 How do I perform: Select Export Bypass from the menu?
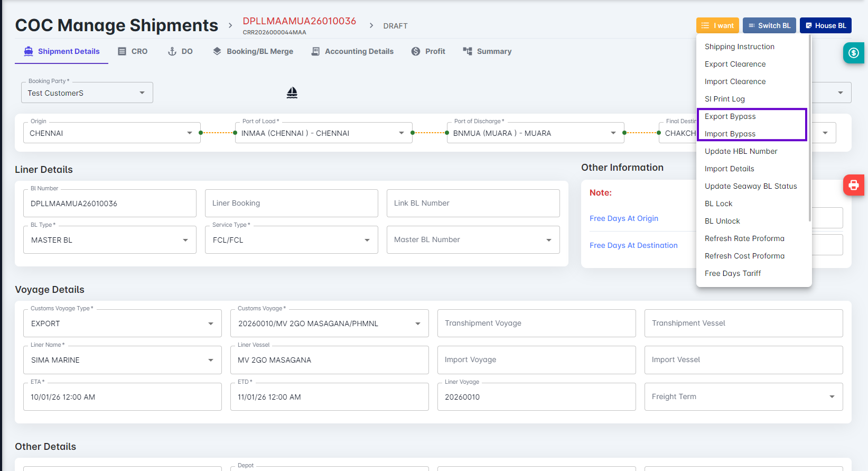[x=730, y=116]
